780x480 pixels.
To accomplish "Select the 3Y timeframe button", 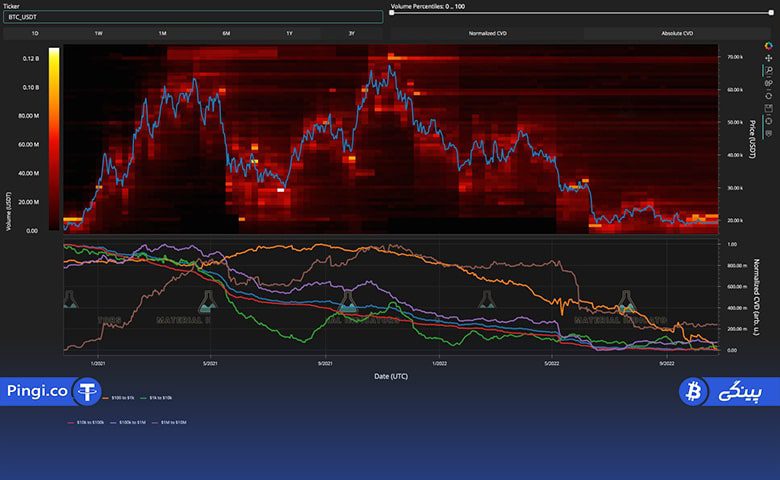I will tap(352, 33).
